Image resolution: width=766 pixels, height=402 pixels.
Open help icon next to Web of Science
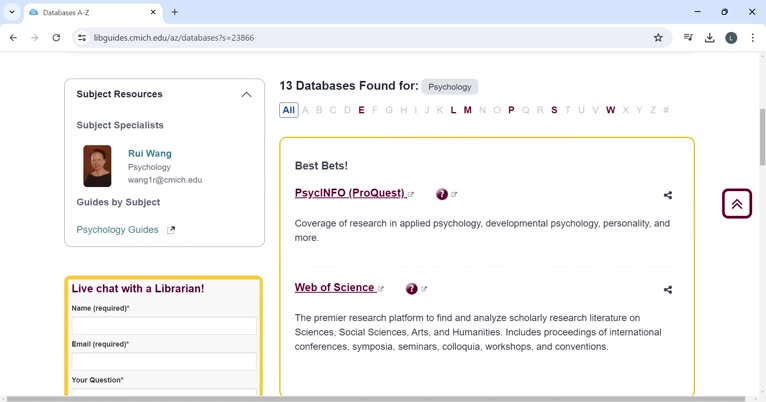click(411, 289)
